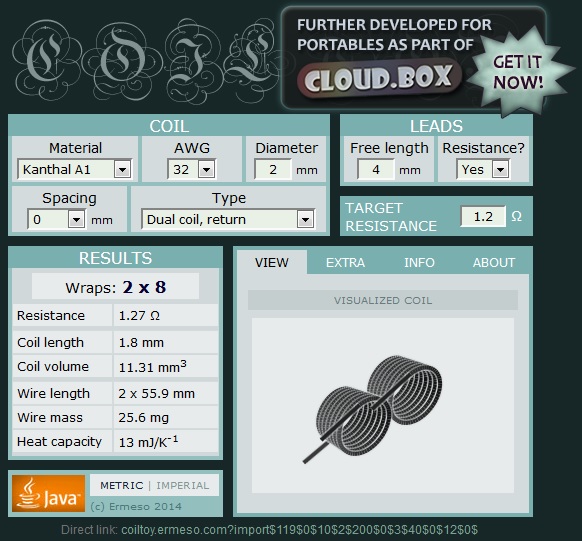Select the VIEW tab
The width and height of the screenshot is (582, 541).
[x=272, y=263]
